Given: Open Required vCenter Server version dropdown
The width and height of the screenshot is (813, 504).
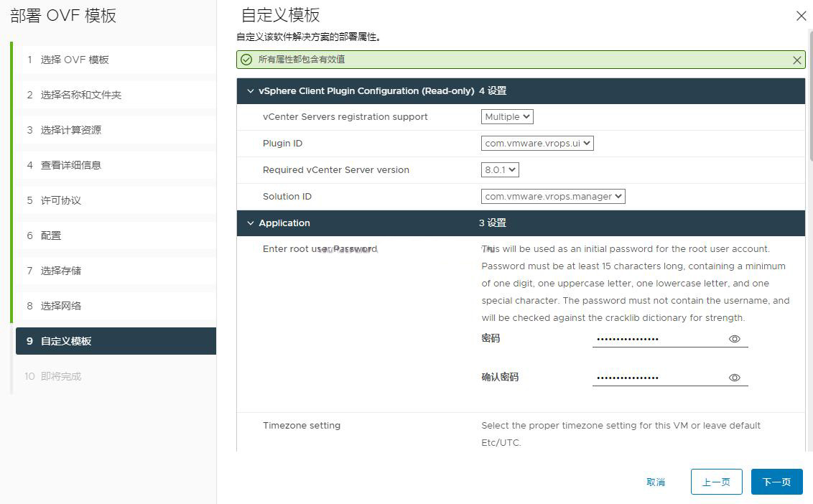Looking at the screenshot, I should click(x=500, y=170).
